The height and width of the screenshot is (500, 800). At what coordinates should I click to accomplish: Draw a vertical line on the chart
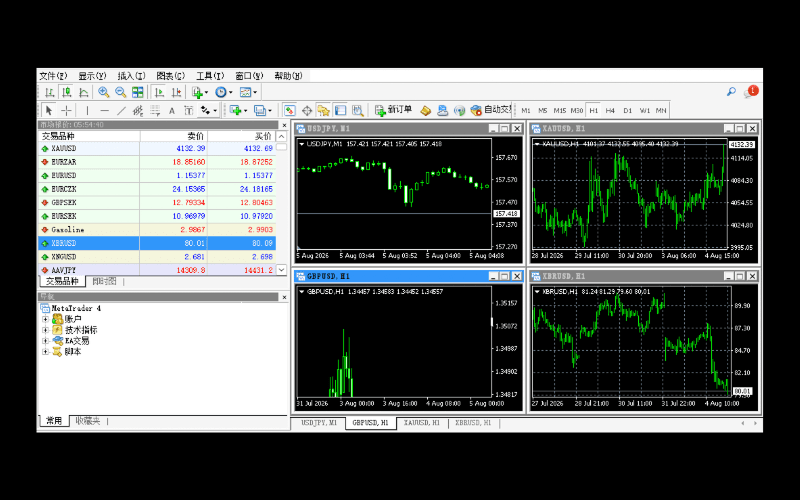click(x=87, y=110)
